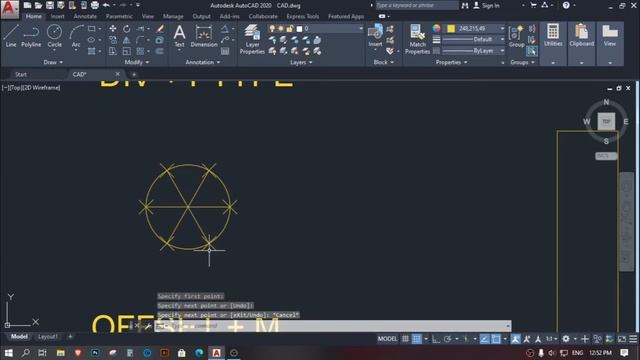The width and height of the screenshot is (640, 360).
Task: Activate the Array tool
Action: pyautogui.click(x=140, y=51)
